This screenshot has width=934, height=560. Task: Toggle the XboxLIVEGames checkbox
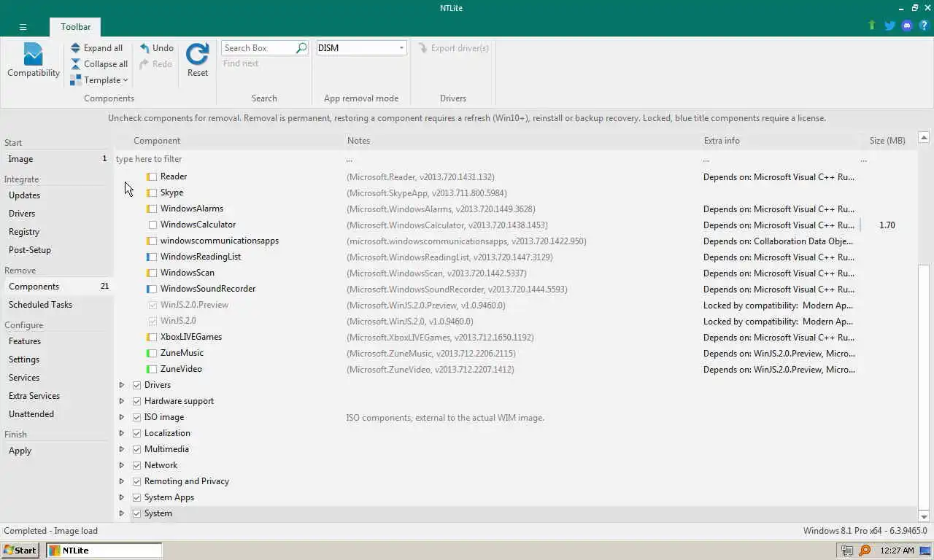click(x=152, y=337)
